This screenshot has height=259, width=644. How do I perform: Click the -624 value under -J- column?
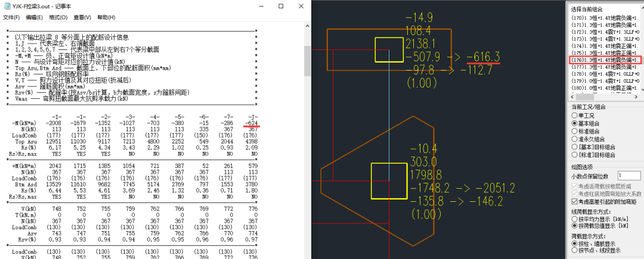(251, 123)
